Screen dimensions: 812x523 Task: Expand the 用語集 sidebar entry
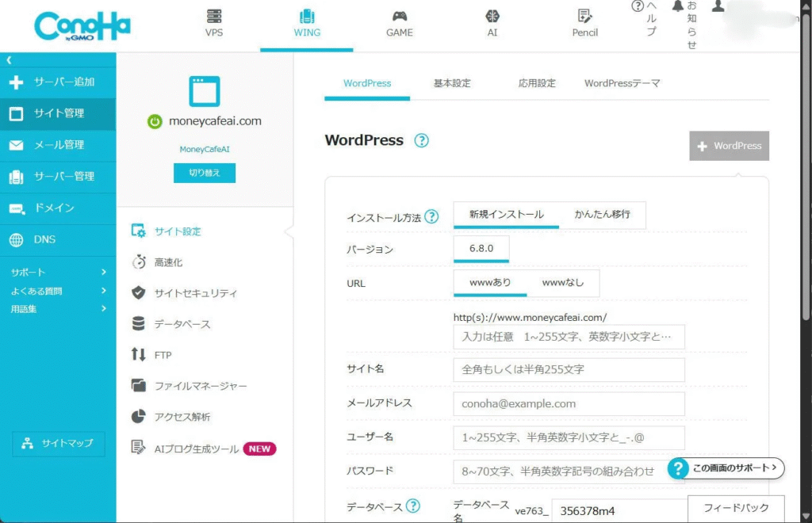58,309
